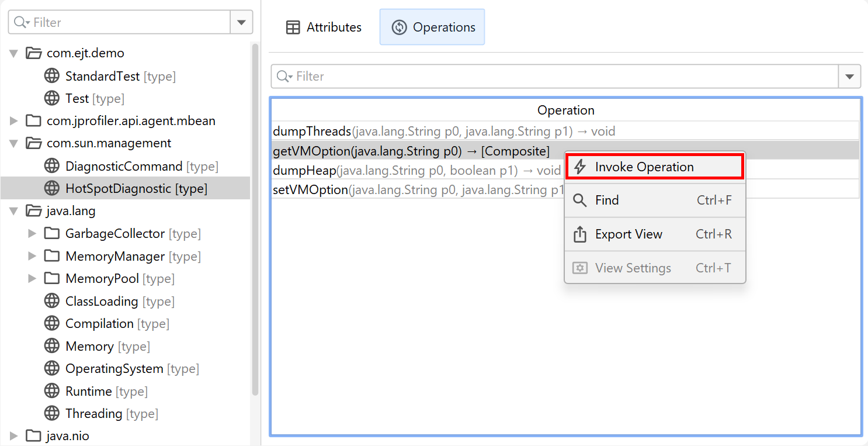868x446 pixels.
Task: Click the Export View share icon
Action: click(x=580, y=234)
